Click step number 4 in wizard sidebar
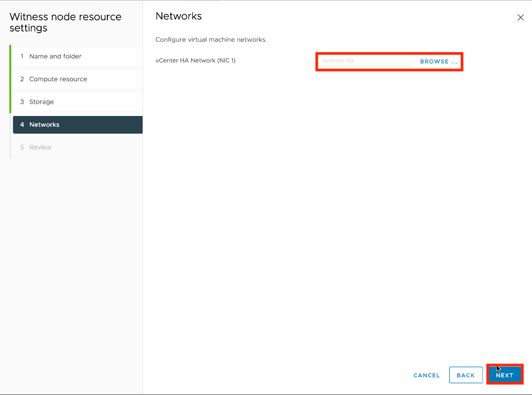The image size is (532, 395). [x=22, y=125]
